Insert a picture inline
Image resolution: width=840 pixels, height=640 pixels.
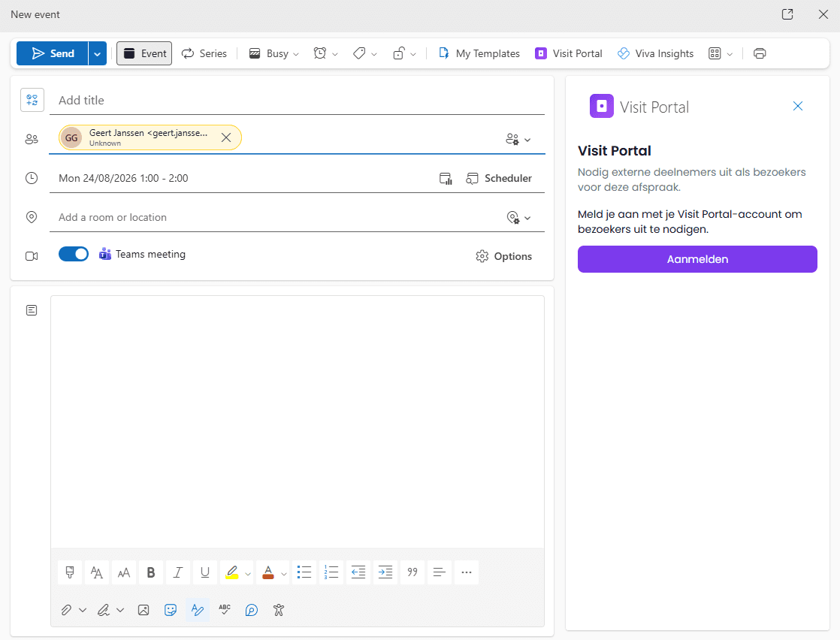(144, 610)
